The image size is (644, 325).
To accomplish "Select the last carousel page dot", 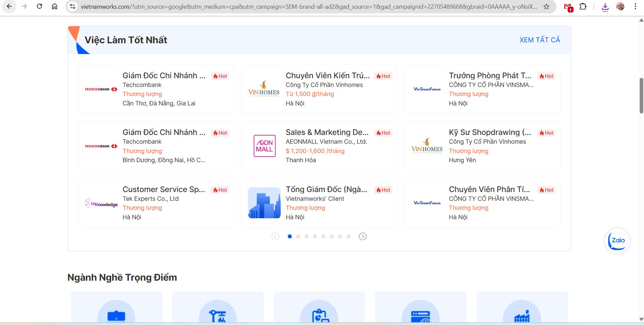I will [349, 236].
